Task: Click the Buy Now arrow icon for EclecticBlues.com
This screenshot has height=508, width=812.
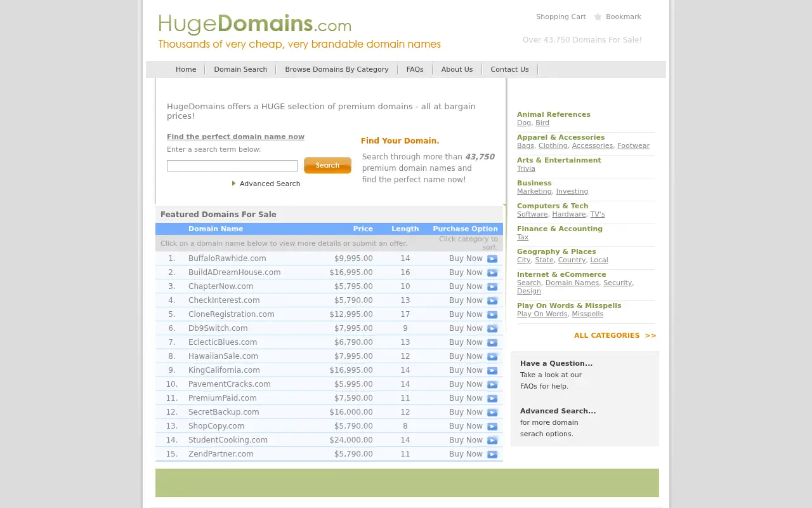Action: point(492,342)
